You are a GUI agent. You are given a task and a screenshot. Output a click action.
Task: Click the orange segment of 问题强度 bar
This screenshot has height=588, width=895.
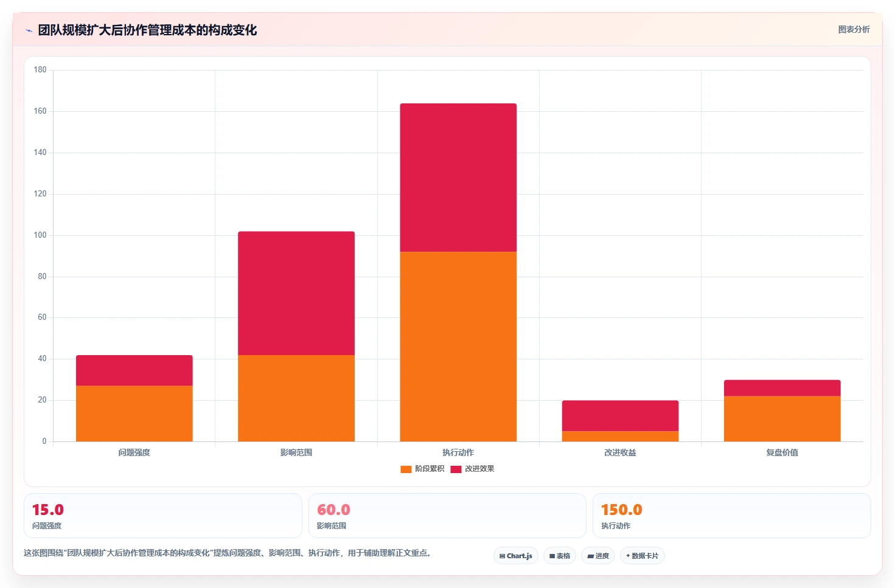(x=134, y=413)
